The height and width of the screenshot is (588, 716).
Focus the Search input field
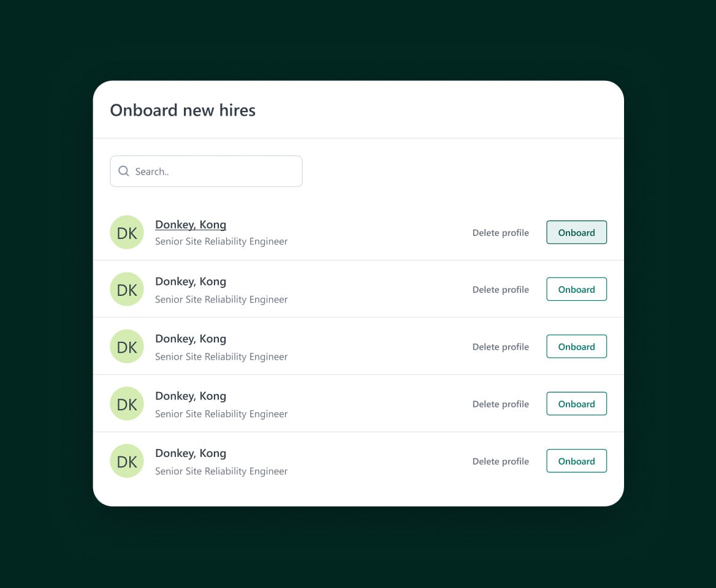206,171
